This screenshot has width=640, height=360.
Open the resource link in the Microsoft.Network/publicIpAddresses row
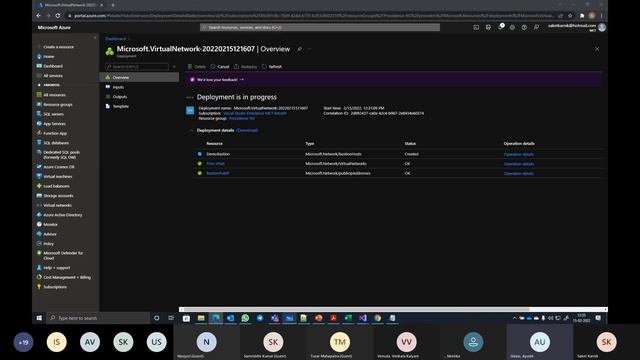coord(218,173)
